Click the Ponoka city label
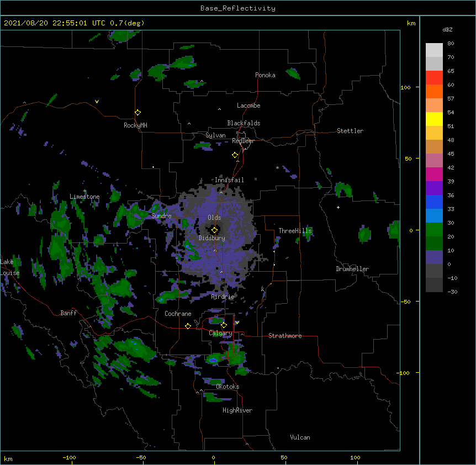Viewport: 476px width, 465px height. pos(265,75)
